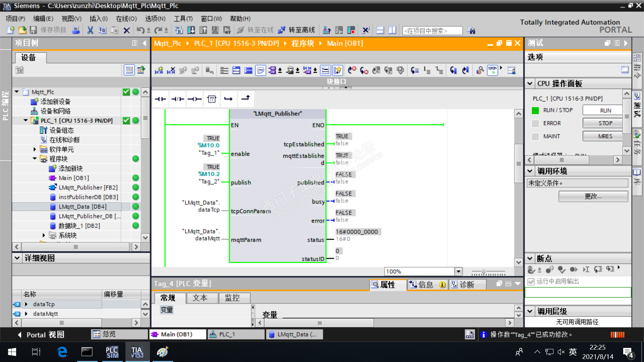Click the 更改... button
644x362 pixels.
[593, 196]
